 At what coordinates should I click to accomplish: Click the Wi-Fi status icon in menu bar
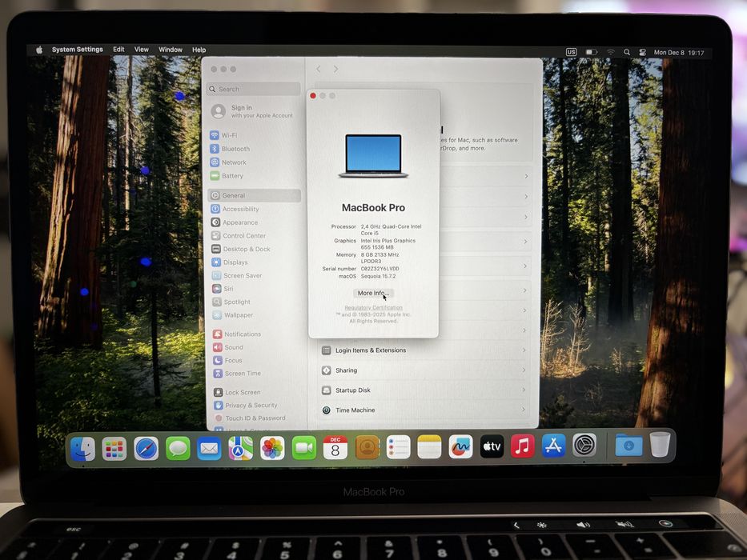click(x=611, y=52)
